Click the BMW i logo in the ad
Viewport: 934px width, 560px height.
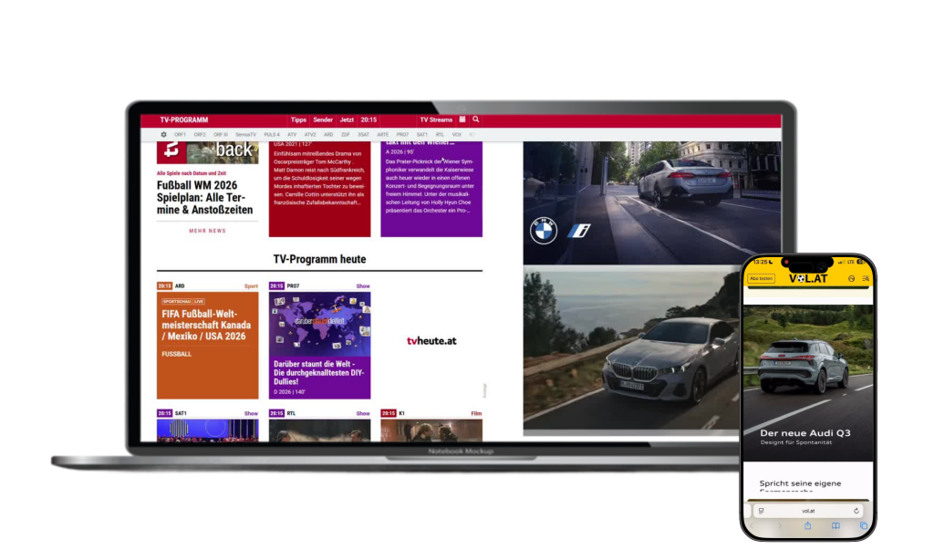pyautogui.click(x=578, y=231)
